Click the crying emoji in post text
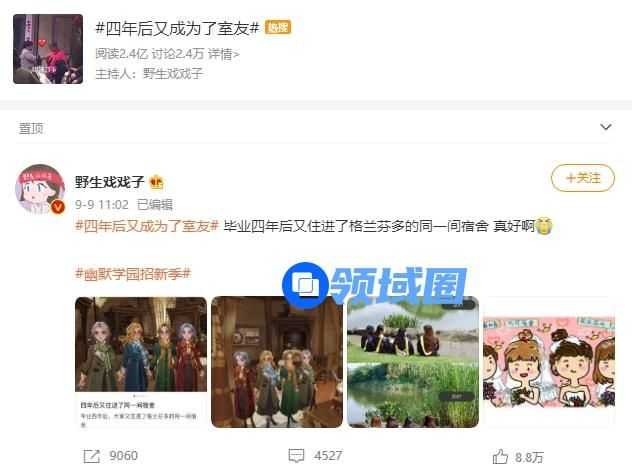The image size is (632, 472). click(544, 226)
